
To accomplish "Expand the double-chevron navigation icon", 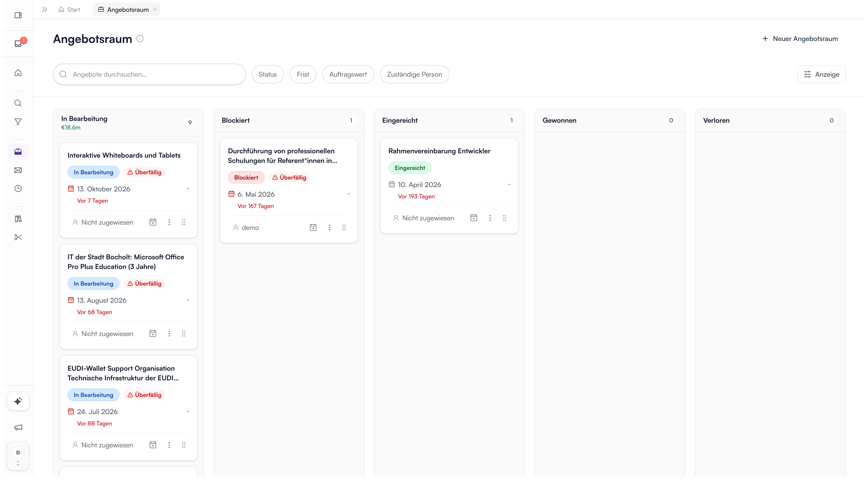I will 44,9.
